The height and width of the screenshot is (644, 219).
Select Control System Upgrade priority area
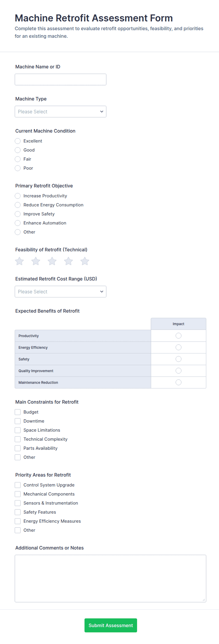pos(17,485)
